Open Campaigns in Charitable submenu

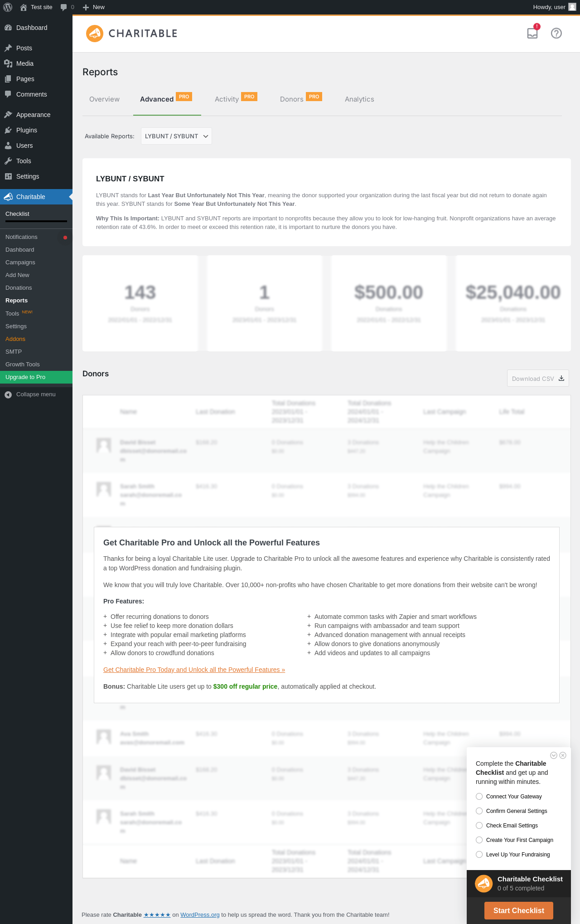point(20,263)
